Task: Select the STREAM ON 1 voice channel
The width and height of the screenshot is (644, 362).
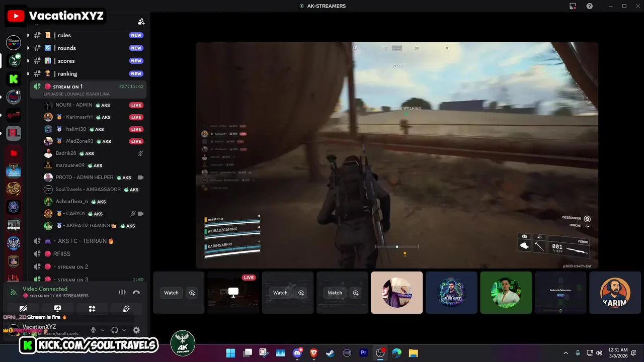Action: [x=88, y=89]
